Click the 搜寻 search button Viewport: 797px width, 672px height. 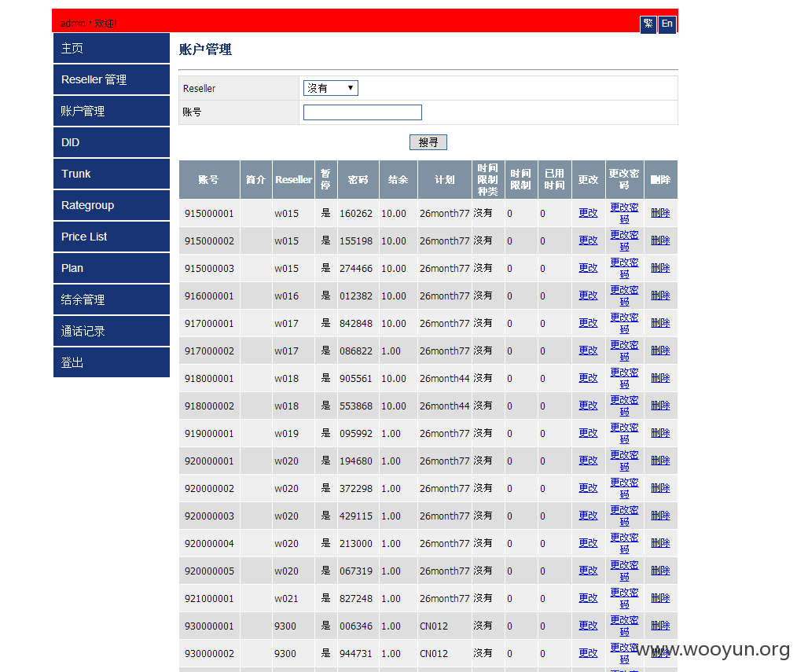[x=428, y=142]
